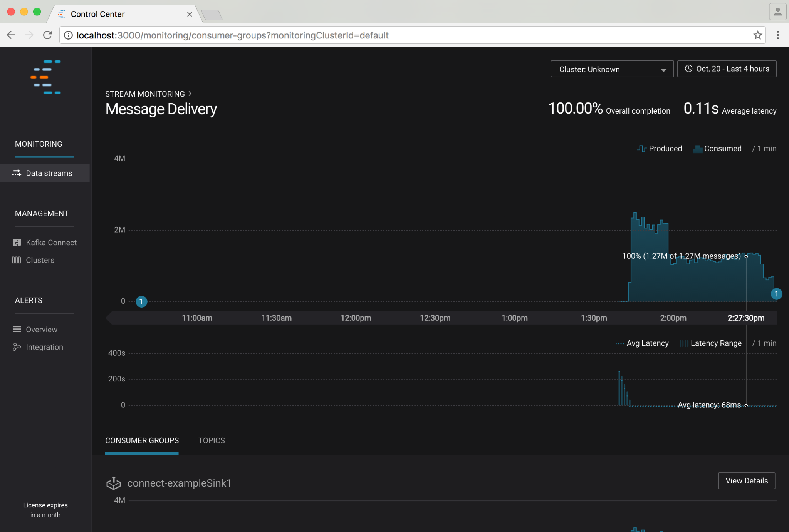This screenshot has height=532, width=789.
Task: Click View Details for connect-exampleSink1
Action: click(746, 481)
